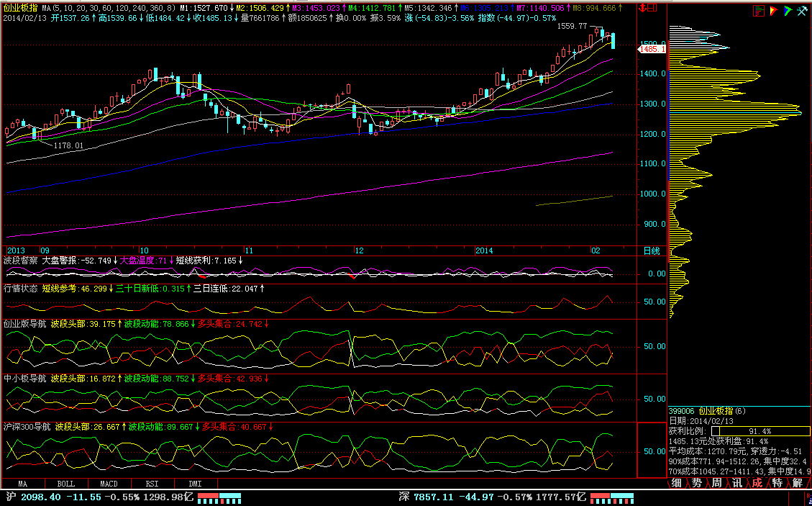Open the 讯 news tab in side panel
812x506 pixels.
pos(736,483)
